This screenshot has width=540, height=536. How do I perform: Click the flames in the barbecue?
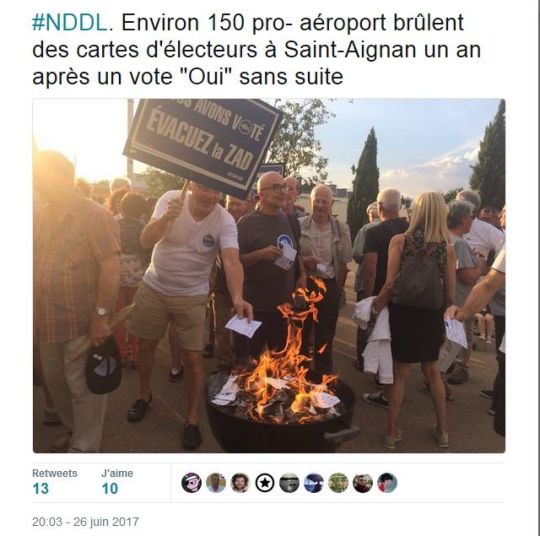click(x=289, y=358)
